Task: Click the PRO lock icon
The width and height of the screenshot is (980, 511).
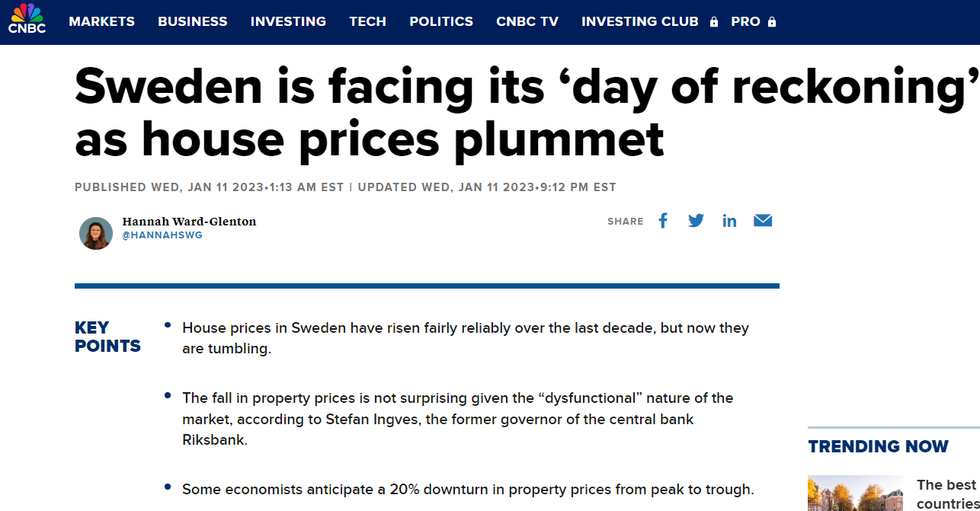Action: [772, 22]
